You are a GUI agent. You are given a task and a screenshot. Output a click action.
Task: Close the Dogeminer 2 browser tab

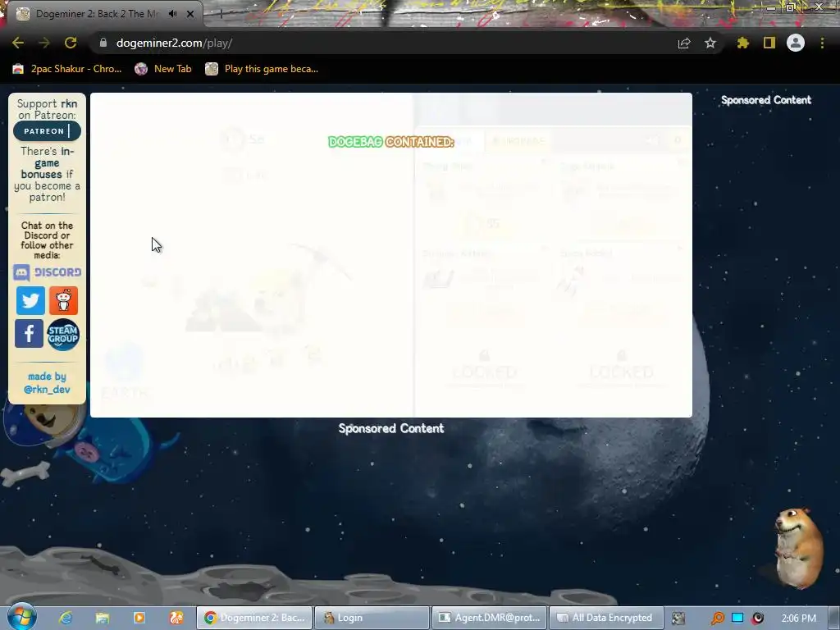coord(190,14)
